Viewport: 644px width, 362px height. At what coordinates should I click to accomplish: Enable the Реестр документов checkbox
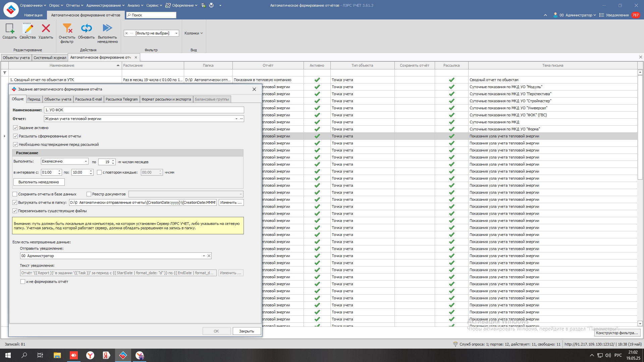click(89, 194)
